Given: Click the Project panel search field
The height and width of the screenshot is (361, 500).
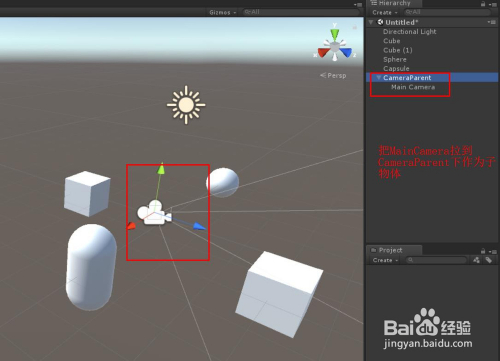Looking at the screenshot, I should (436, 260).
